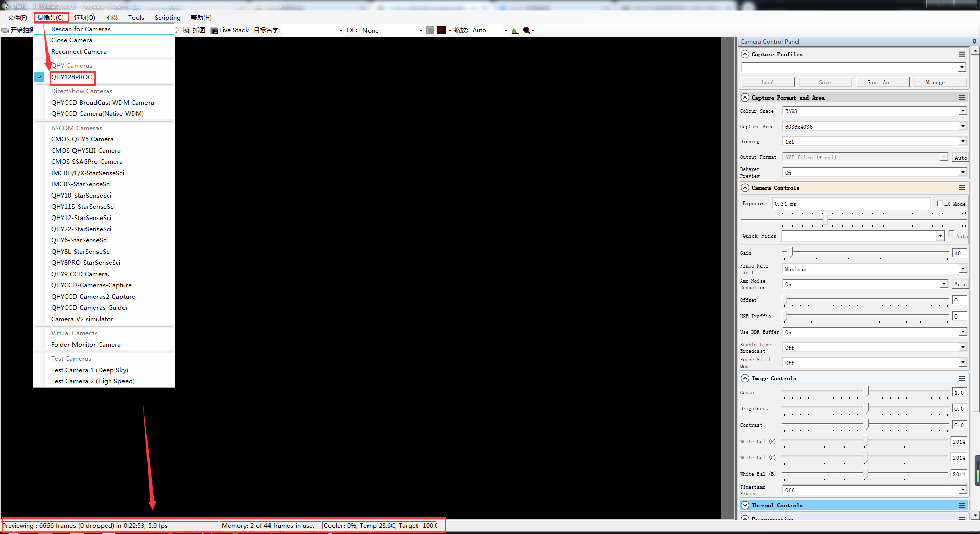
Task: Click the Save As... button
Action: point(881,82)
